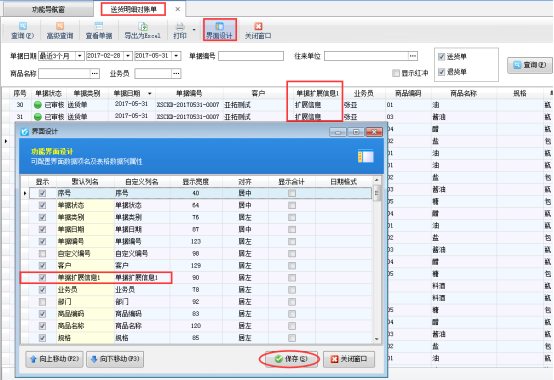Image resolution: width=554 pixels, height=380 pixels.
Task: Click 关闭窗口 button in design dialog
Action: pos(349,359)
